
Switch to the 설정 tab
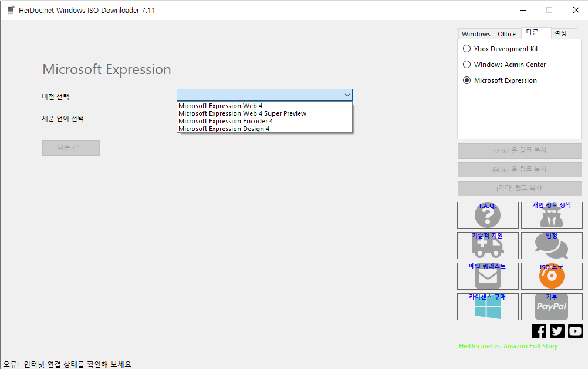563,33
